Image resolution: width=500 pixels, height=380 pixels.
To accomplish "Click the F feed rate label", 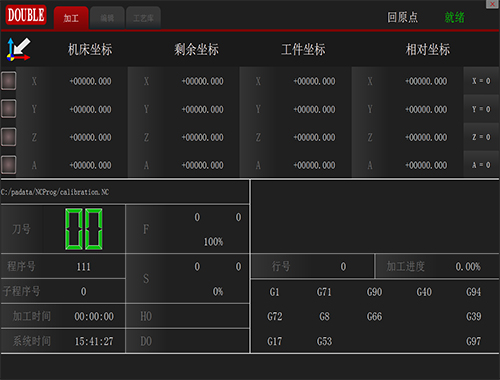I will pyautogui.click(x=146, y=229).
